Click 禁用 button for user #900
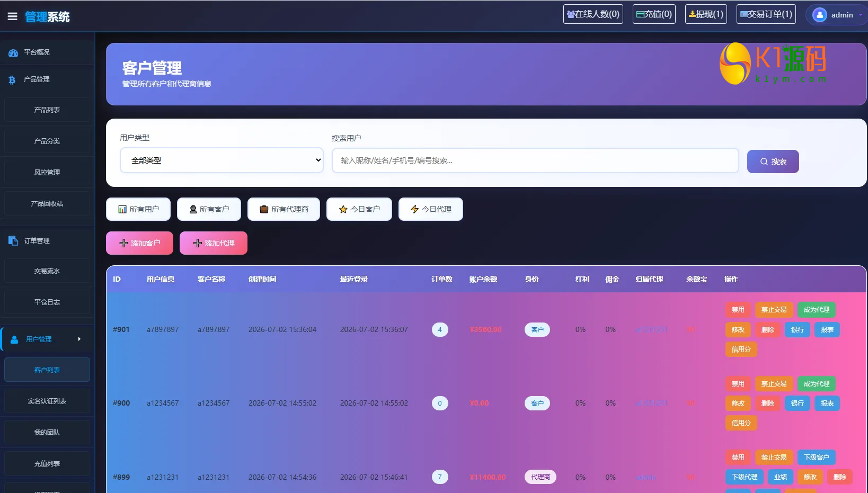 (738, 383)
